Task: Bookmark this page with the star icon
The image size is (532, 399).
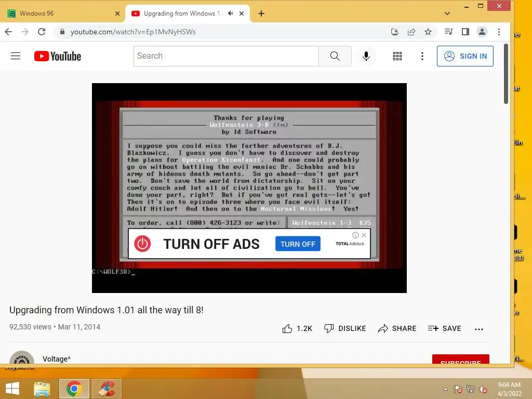Action: [428, 32]
